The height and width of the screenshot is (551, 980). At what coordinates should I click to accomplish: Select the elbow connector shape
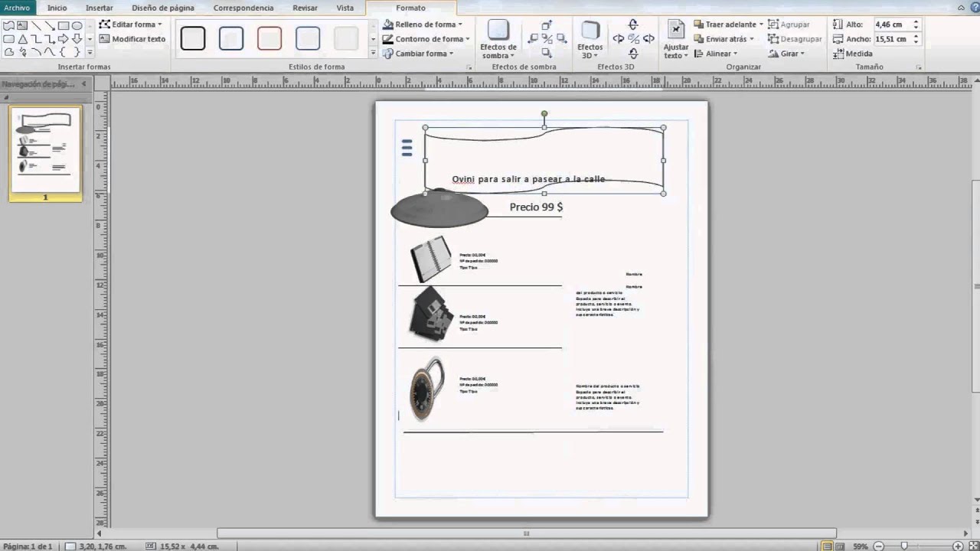[x=36, y=39]
